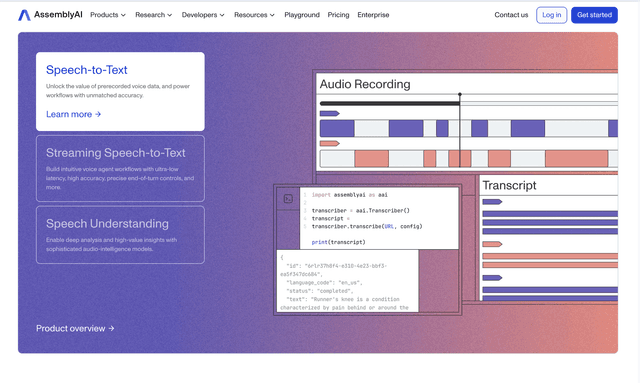This screenshot has width=640, height=383.
Task: Expand the Products dropdown menu
Action: tap(108, 15)
